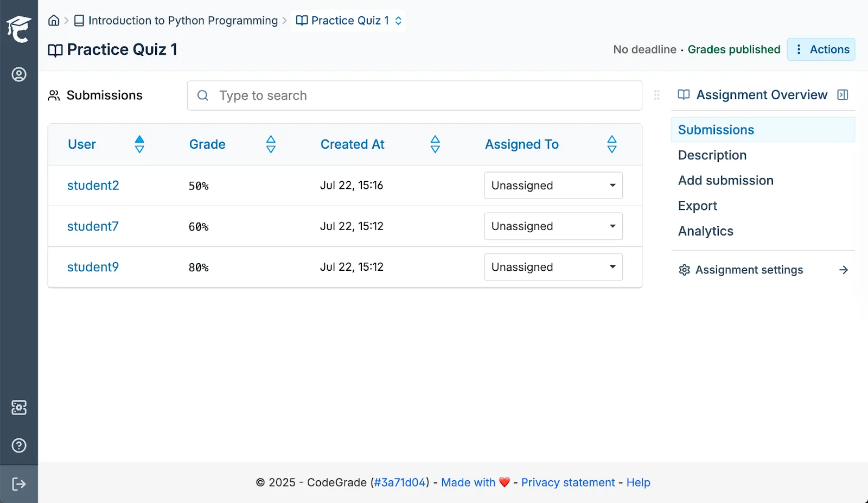Sort submissions by Grade column arrows

271,144
